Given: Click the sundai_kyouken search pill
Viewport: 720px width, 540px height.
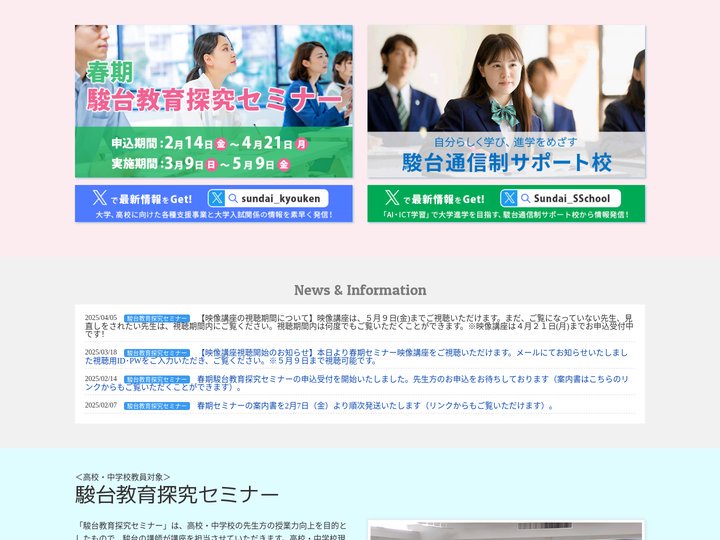Looking at the screenshot, I should [x=268, y=198].
